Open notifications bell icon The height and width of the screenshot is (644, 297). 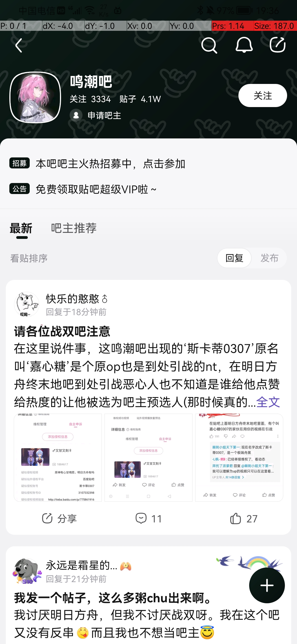244,45
